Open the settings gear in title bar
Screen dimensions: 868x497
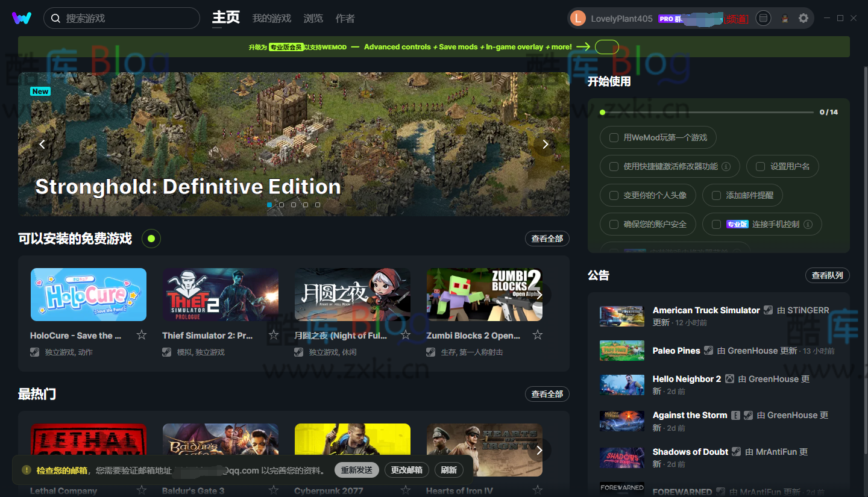pyautogui.click(x=804, y=18)
